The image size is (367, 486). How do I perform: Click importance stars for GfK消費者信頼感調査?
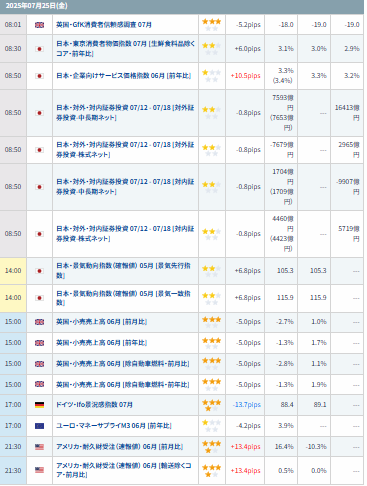(212, 25)
